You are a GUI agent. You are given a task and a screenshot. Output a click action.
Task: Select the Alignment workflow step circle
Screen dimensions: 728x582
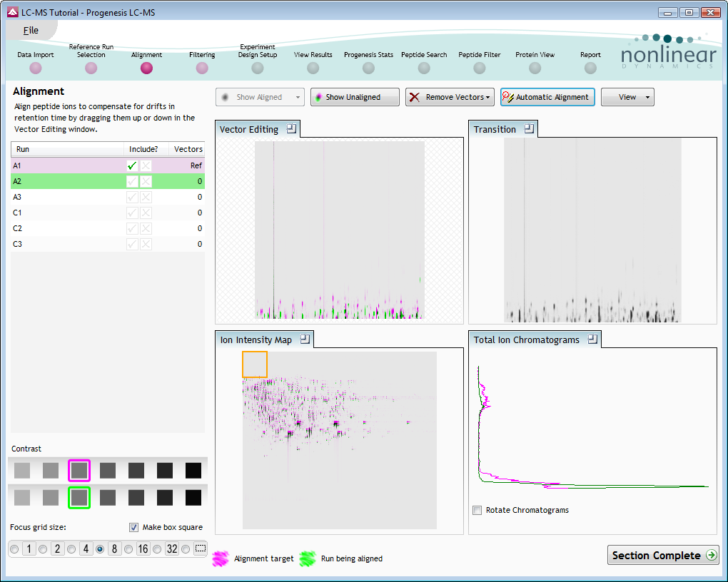click(147, 68)
